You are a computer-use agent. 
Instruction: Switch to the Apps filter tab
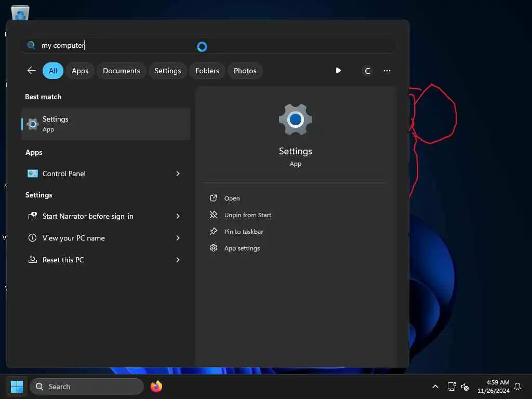click(x=80, y=71)
